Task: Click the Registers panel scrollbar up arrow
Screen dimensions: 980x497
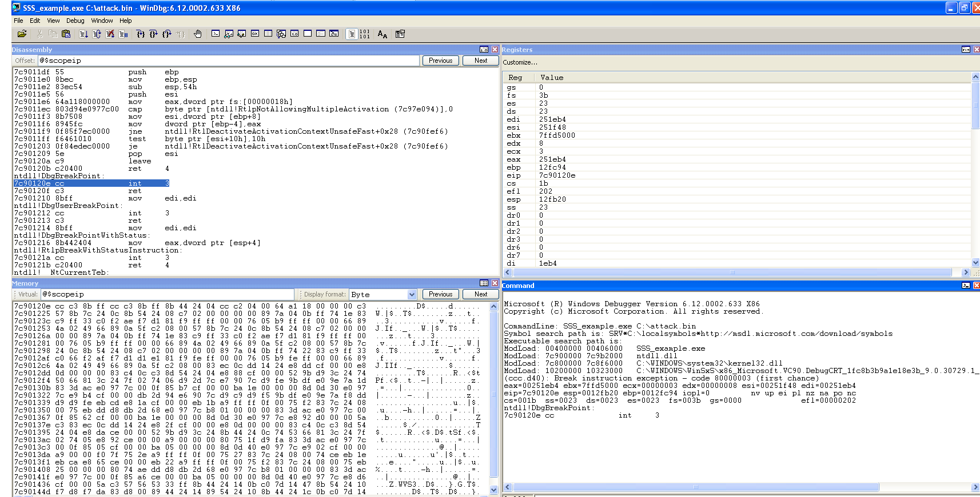Action: (x=976, y=77)
